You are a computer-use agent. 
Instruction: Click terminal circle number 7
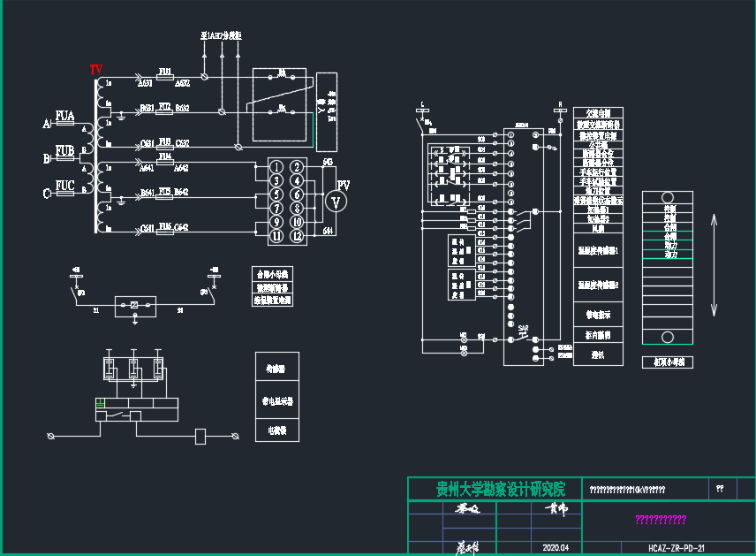pos(276,209)
